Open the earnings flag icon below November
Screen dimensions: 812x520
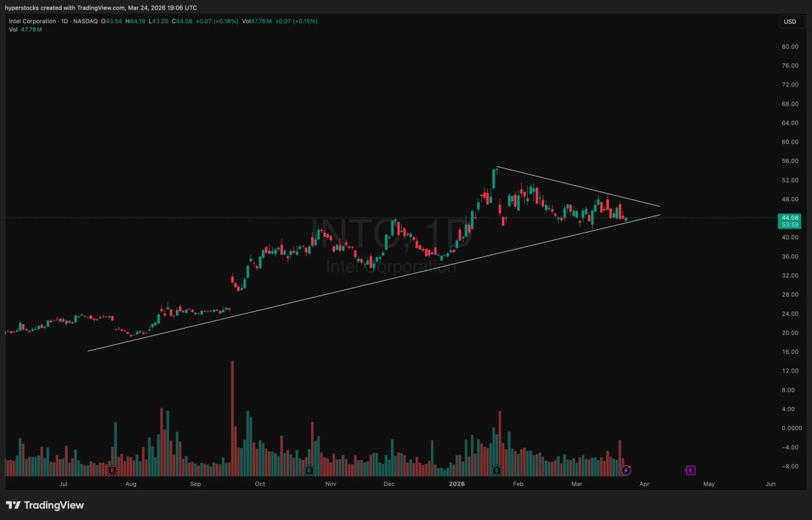coord(309,469)
